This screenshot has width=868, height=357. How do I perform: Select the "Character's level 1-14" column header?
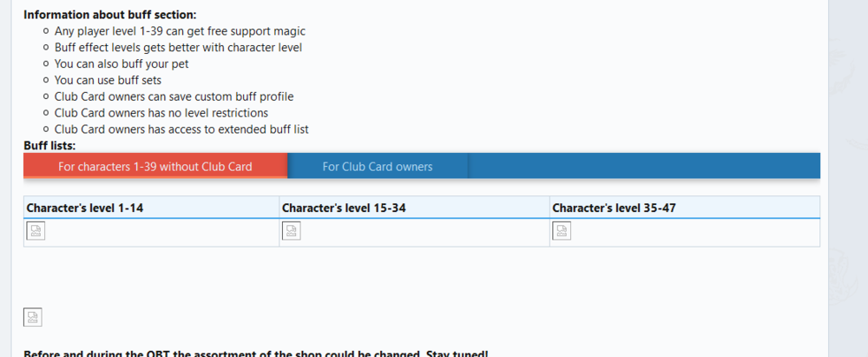click(x=83, y=208)
